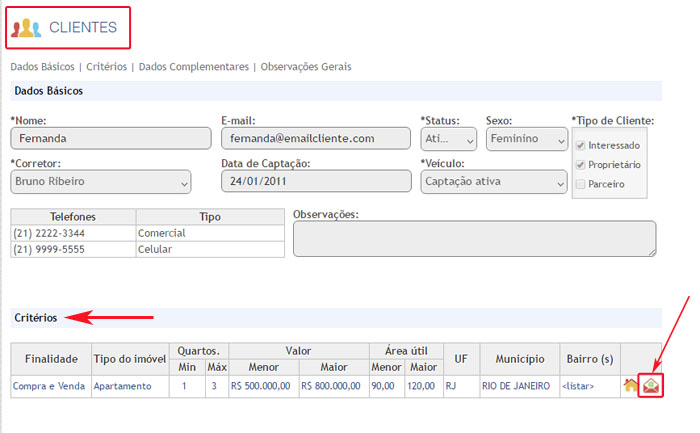Open the Status dropdown
700x433 pixels.
coord(449,139)
